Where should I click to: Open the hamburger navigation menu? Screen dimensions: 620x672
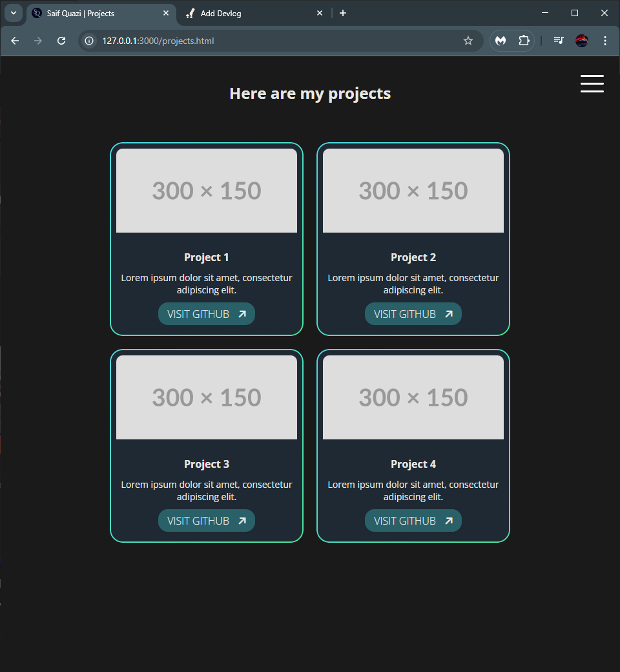coord(592,84)
